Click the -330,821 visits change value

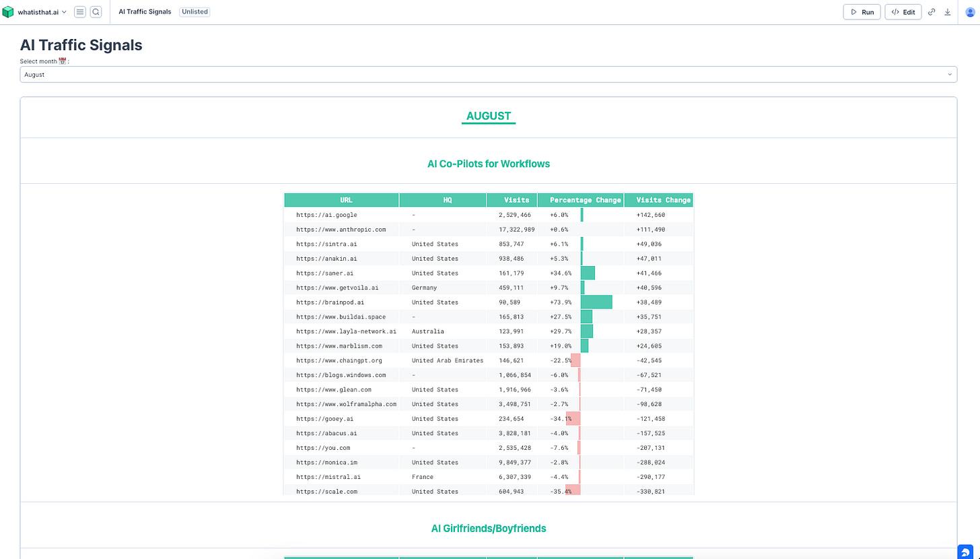pyautogui.click(x=650, y=492)
